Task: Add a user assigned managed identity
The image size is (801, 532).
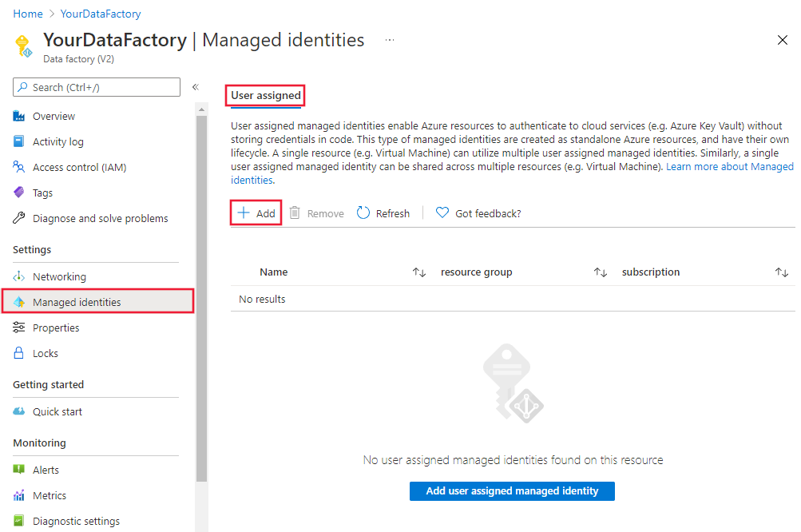Action: [511, 491]
